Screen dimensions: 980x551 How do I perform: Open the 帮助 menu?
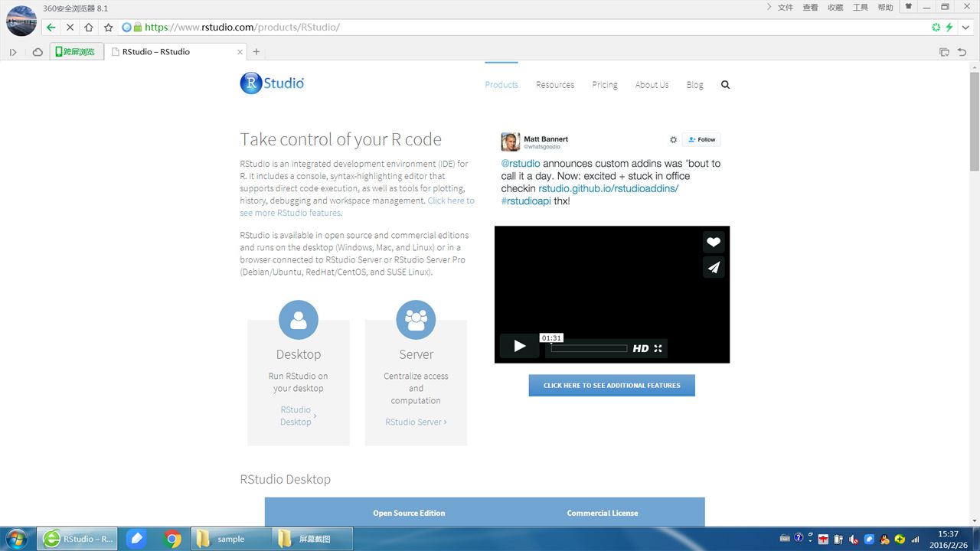coord(885,8)
